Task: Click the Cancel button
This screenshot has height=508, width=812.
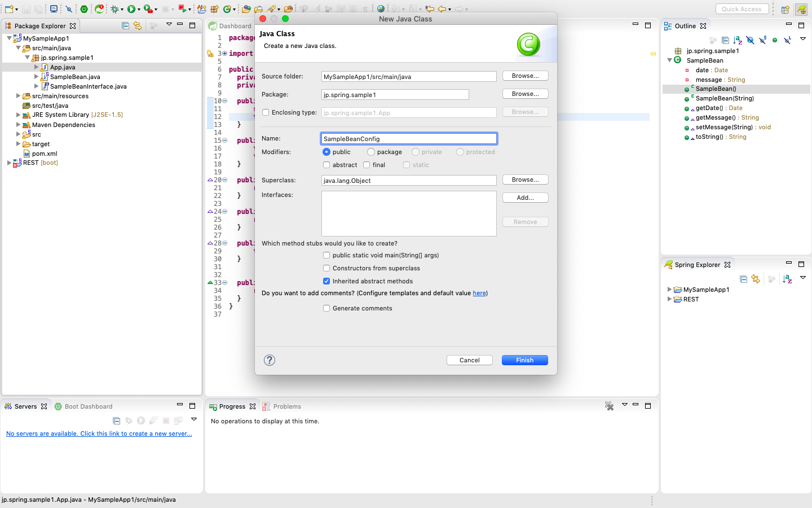Action: click(470, 360)
